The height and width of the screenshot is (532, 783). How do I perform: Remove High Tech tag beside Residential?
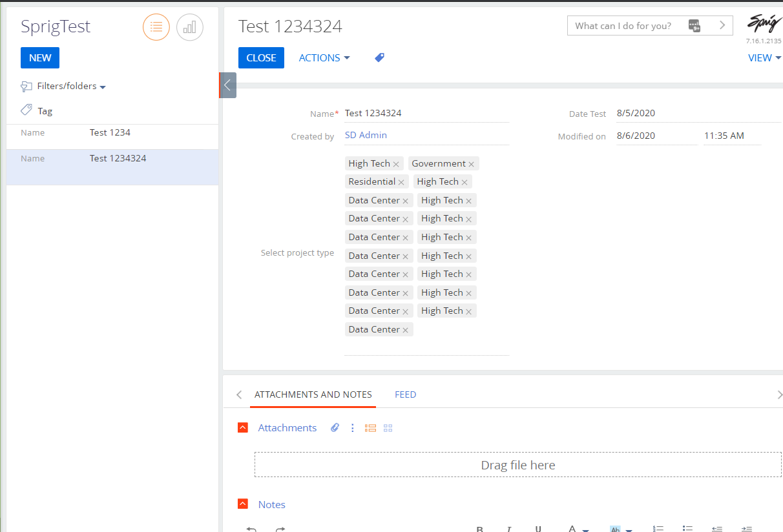pos(465,182)
